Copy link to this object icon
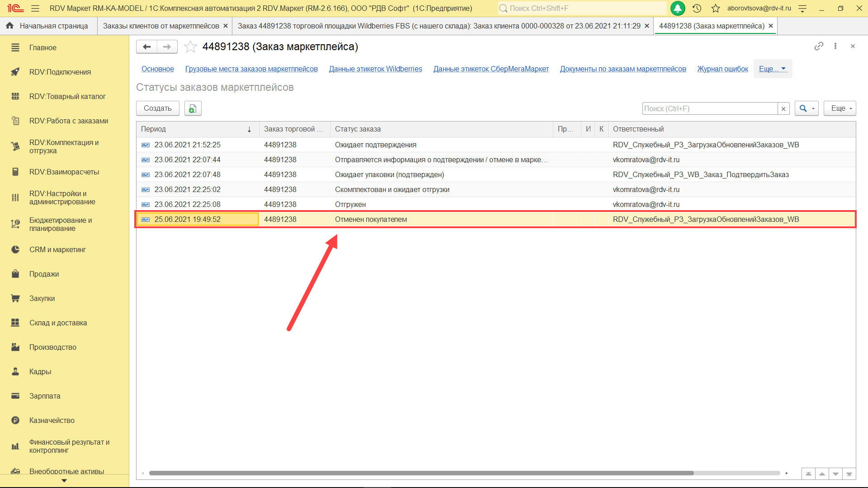 (819, 46)
